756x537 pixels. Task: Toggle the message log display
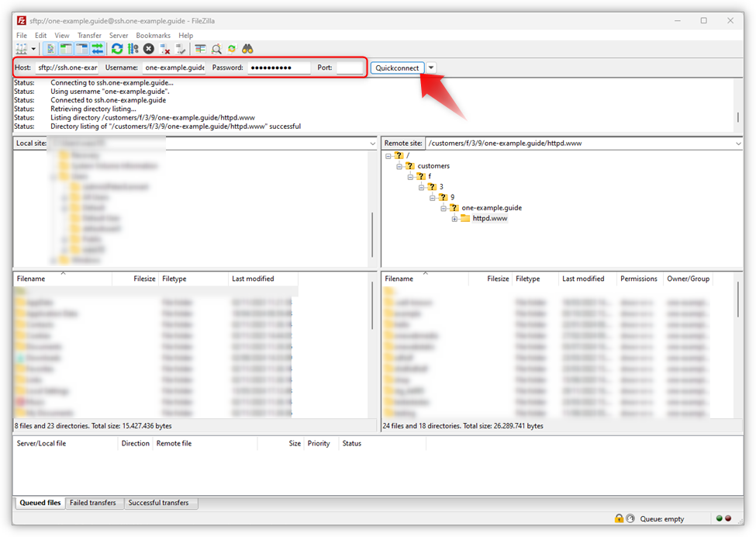pyautogui.click(x=50, y=48)
